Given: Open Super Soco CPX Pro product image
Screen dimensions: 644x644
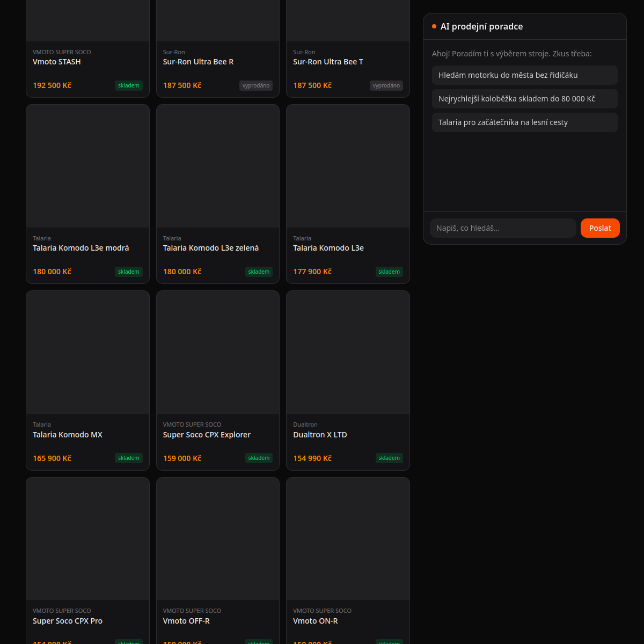Looking at the screenshot, I should tap(87, 539).
